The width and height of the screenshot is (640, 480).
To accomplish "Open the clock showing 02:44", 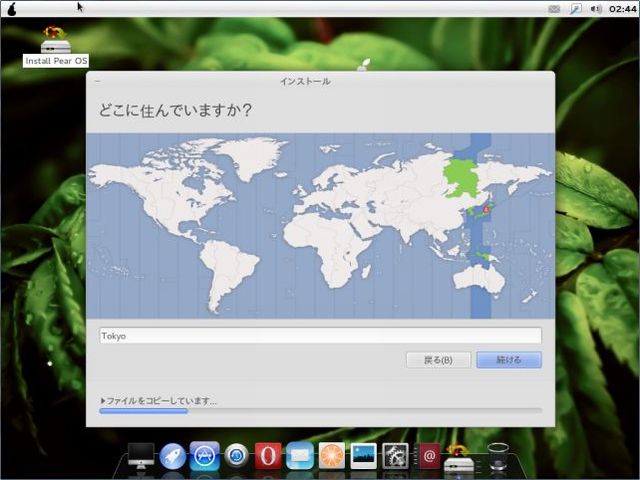I will click(620, 8).
